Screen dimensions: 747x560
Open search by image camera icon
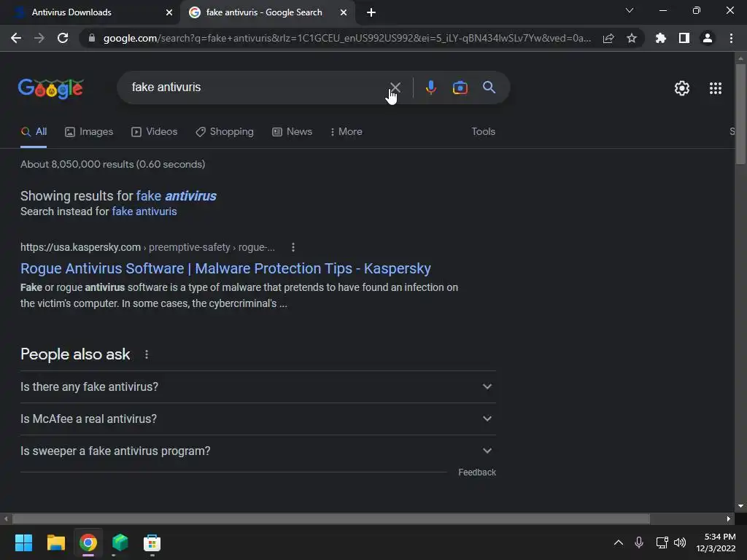click(x=460, y=87)
